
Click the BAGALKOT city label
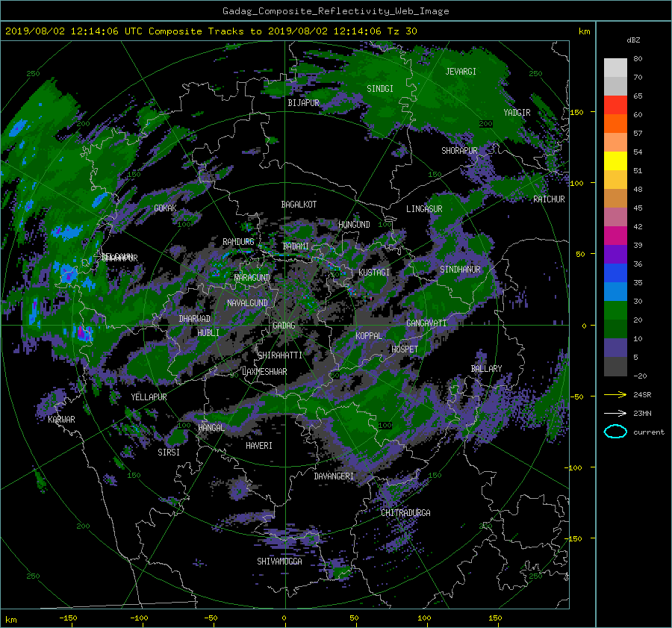coord(299,205)
